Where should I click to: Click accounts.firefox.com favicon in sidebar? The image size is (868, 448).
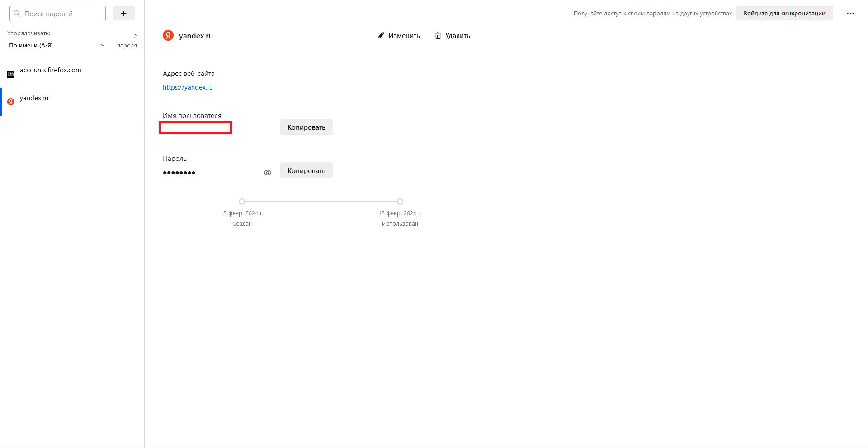(11, 74)
